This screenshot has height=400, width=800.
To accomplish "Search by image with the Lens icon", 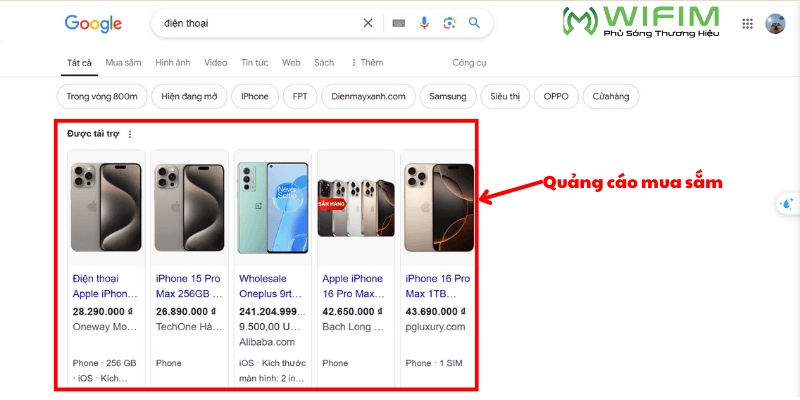I will coord(449,23).
